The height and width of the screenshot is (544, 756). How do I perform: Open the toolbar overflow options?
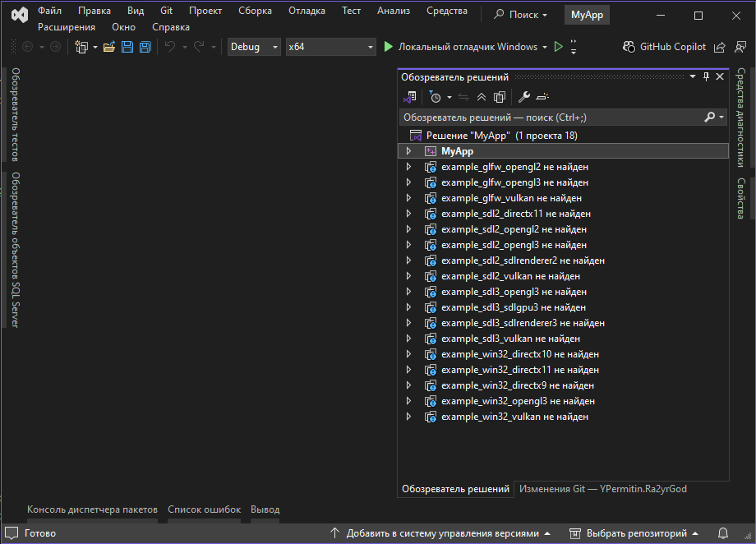pos(574,47)
